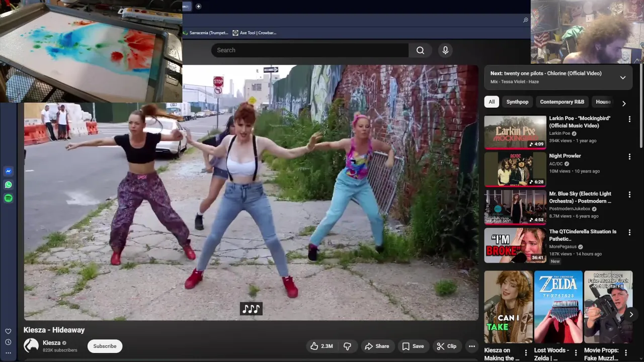The image size is (644, 362).
Task: Open more actions menu beside Clip
Action: pos(471,346)
